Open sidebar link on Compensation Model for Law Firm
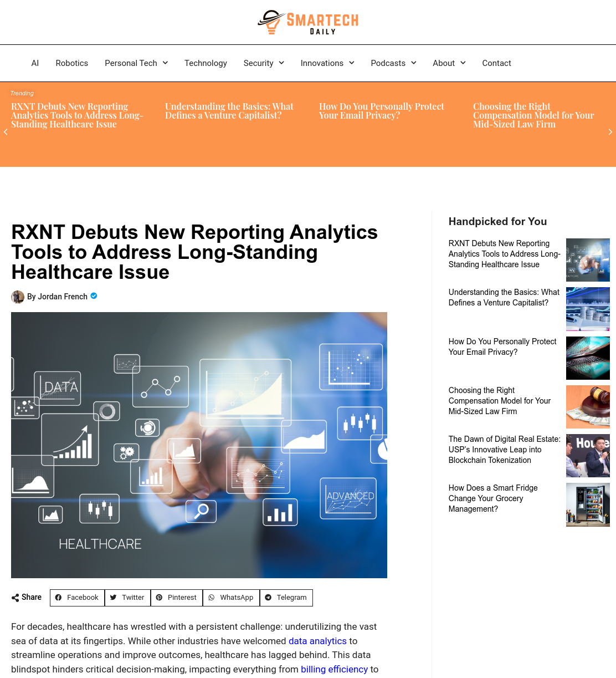Screen dimensions: 616x678 [500, 401]
